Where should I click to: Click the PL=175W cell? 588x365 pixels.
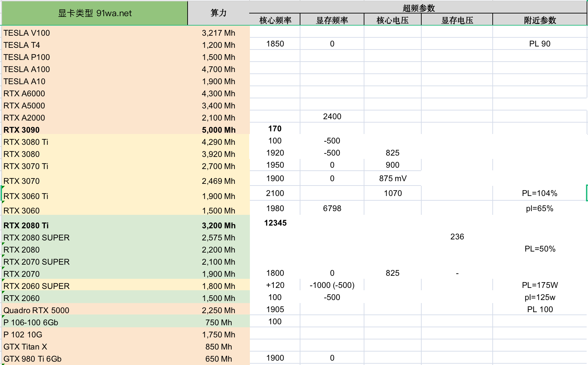coord(540,285)
